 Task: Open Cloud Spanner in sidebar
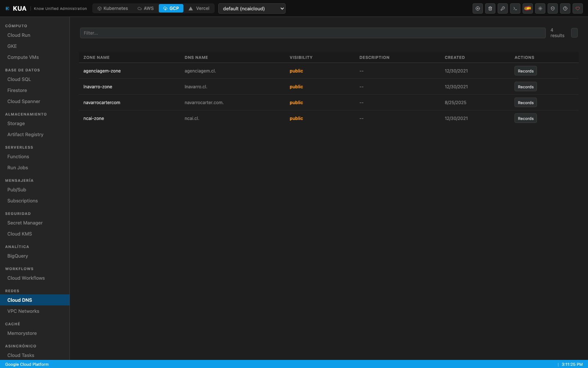coord(35,101)
